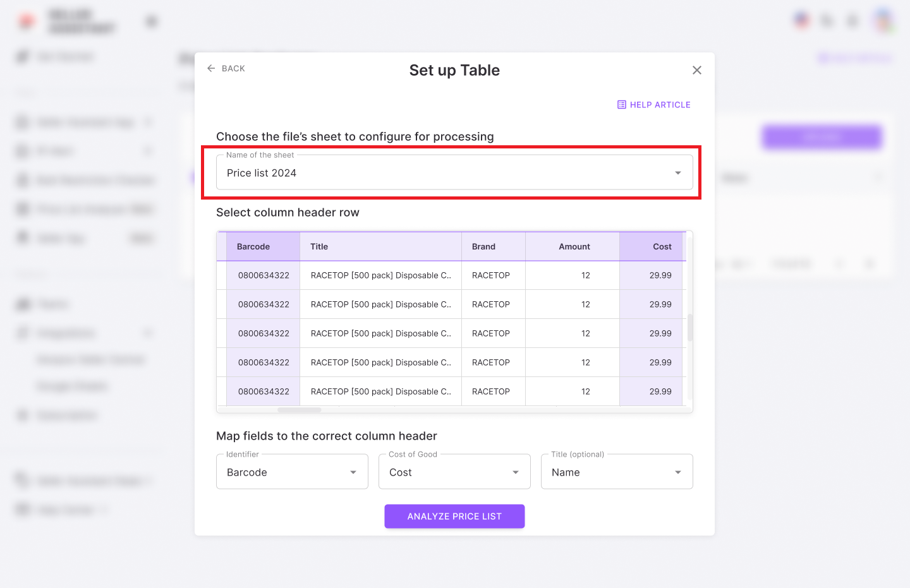Click the table's horizontal scrollbar thumb
Screen dimensions: 910x588
pyautogui.click(x=300, y=410)
